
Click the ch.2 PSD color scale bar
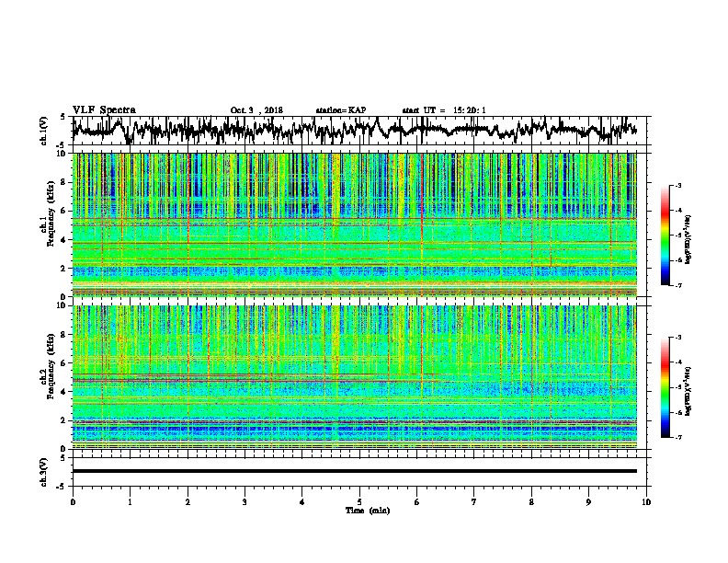tap(665, 387)
